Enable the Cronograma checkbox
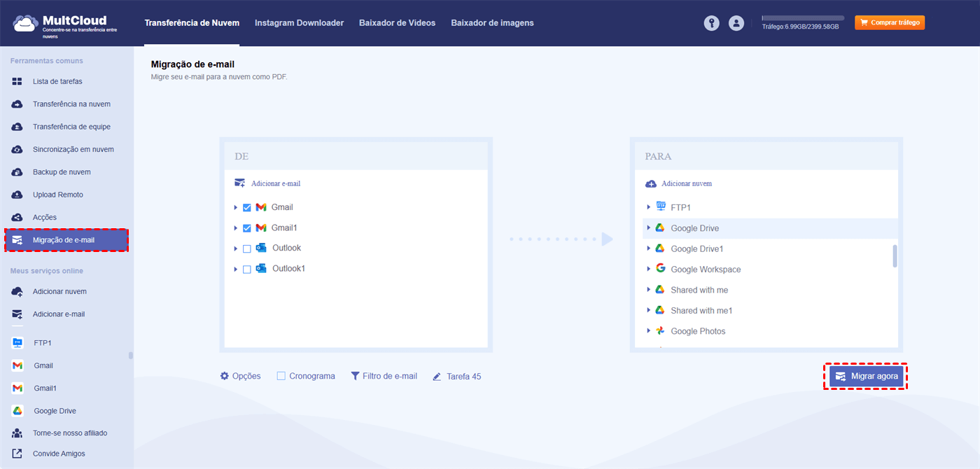The height and width of the screenshot is (469, 980). 281,376
